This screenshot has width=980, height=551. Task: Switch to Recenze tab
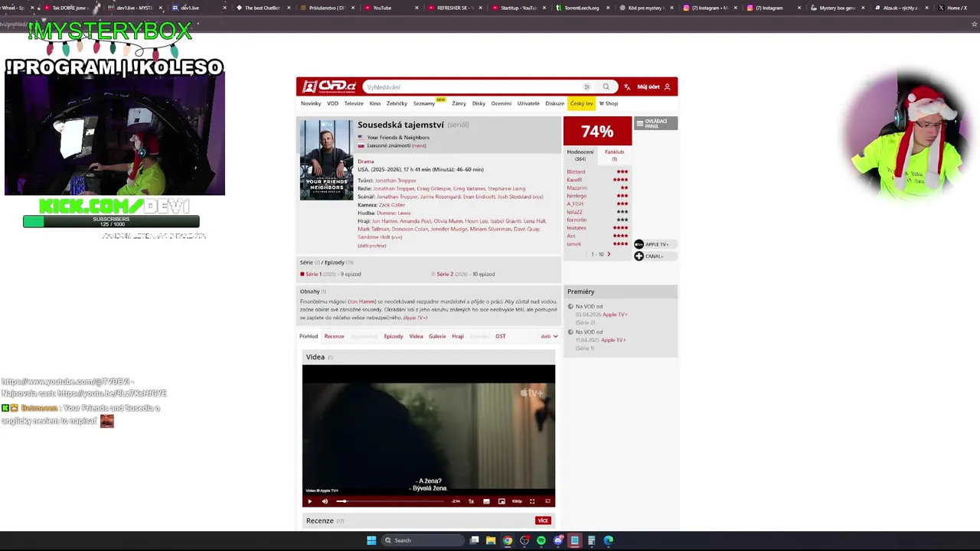coord(334,336)
